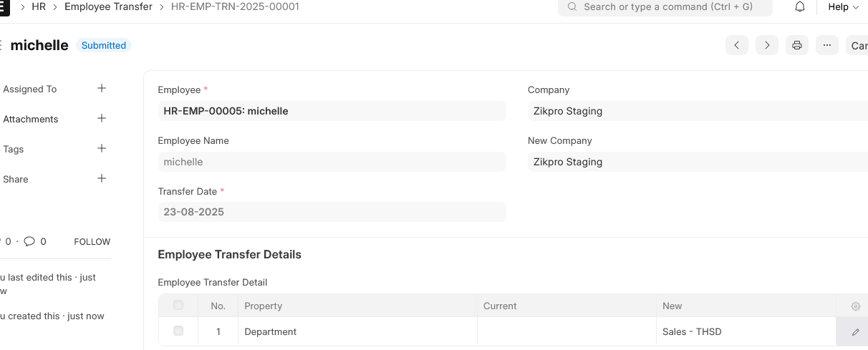Tick checkbox for row 1 Department
Viewport: 868px width, 350px height.
178,331
